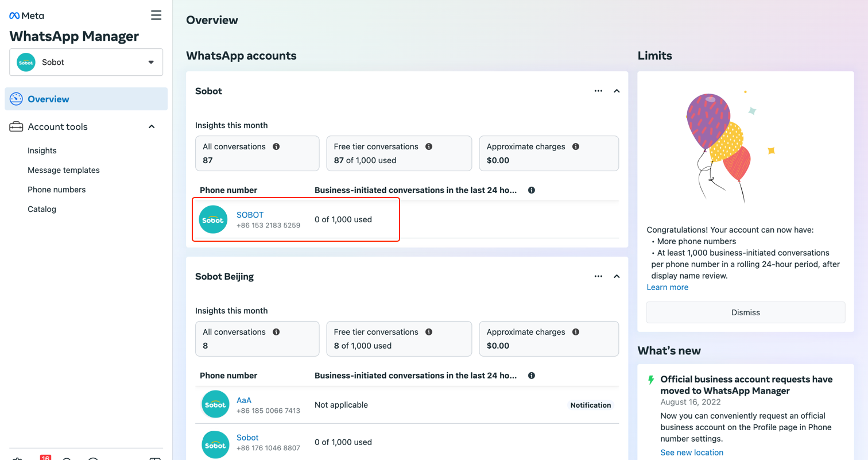Open Phone numbers in the sidebar

tap(57, 190)
